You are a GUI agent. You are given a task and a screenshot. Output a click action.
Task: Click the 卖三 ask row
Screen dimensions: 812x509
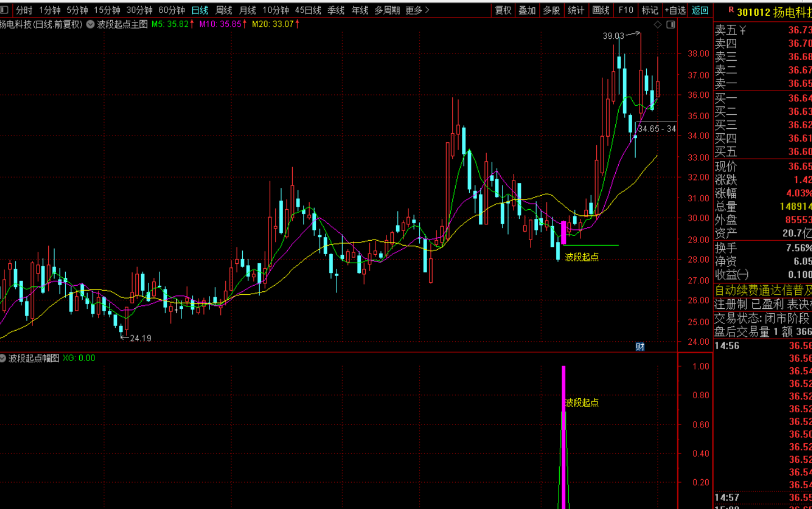click(763, 57)
